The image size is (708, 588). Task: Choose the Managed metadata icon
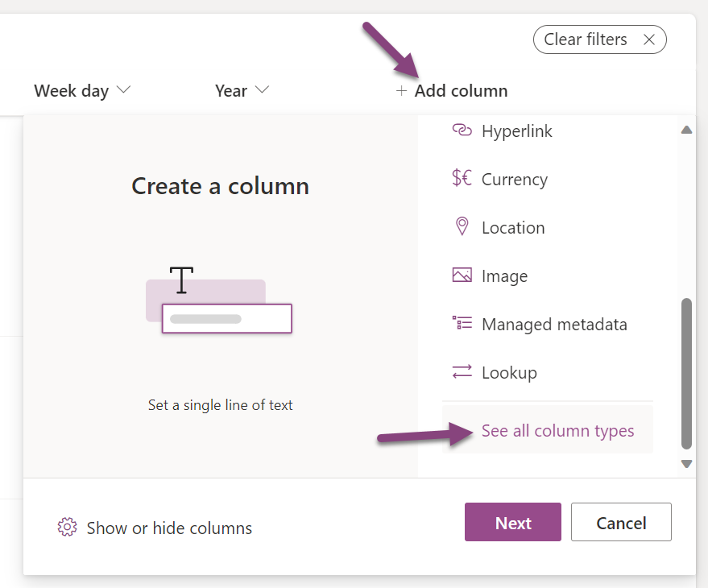(462, 324)
